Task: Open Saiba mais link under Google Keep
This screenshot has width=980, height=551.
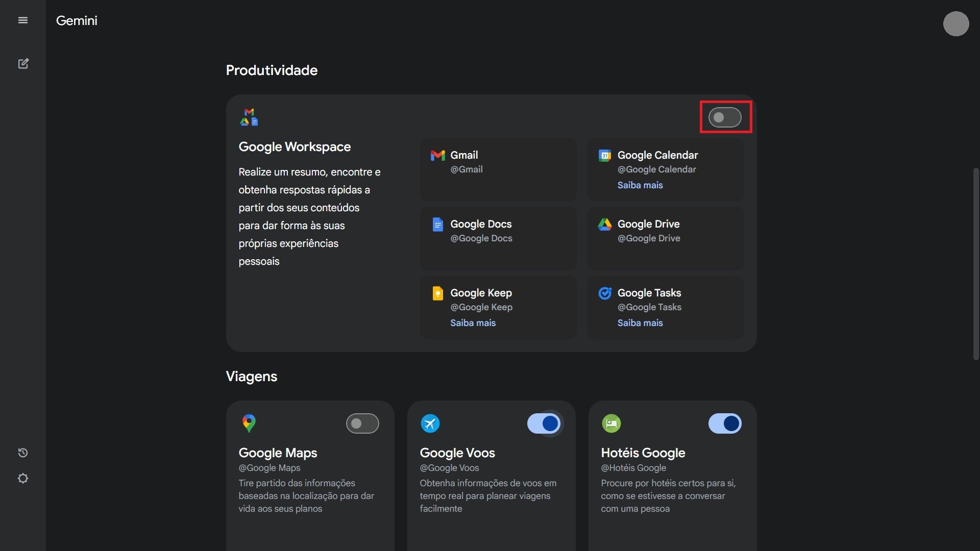Action: pos(473,323)
